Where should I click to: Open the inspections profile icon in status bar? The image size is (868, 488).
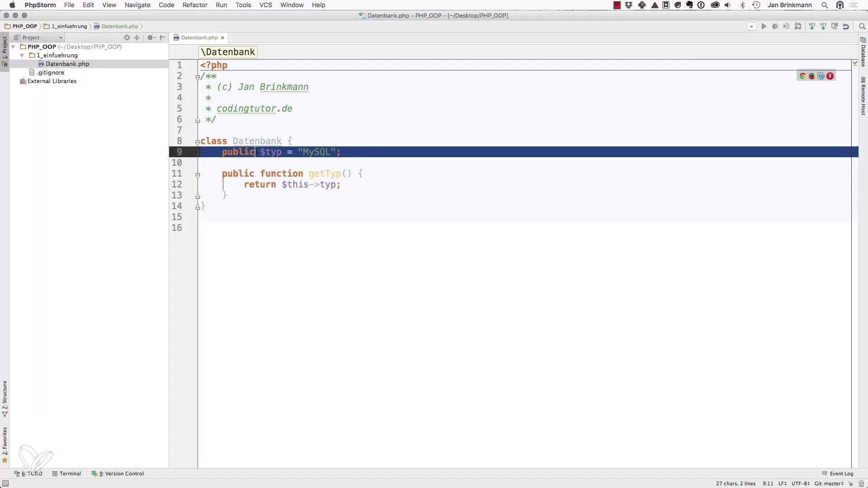(x=861, y=483)
